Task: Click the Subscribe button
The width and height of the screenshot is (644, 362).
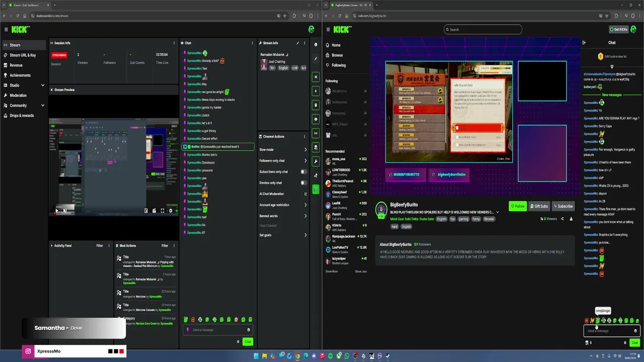Action: [x=563, y=206]
